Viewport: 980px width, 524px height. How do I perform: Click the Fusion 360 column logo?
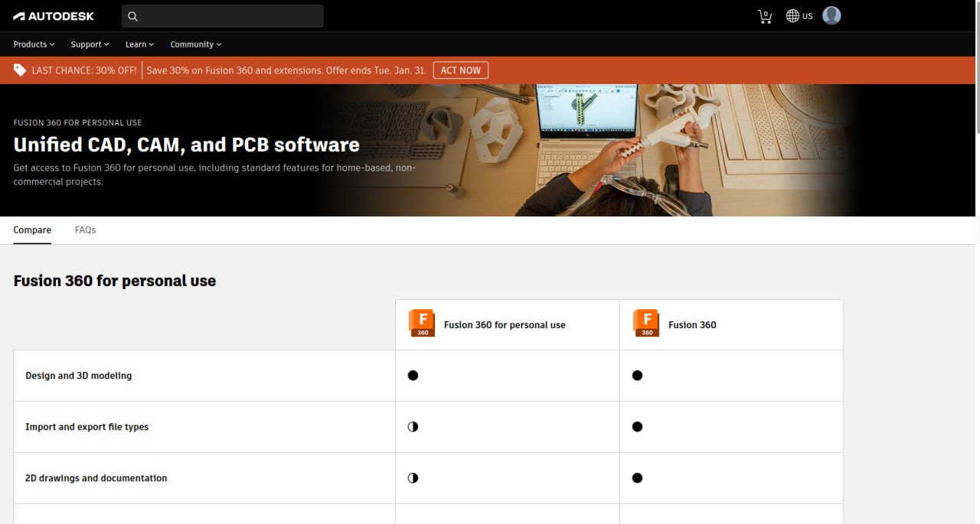645,324
